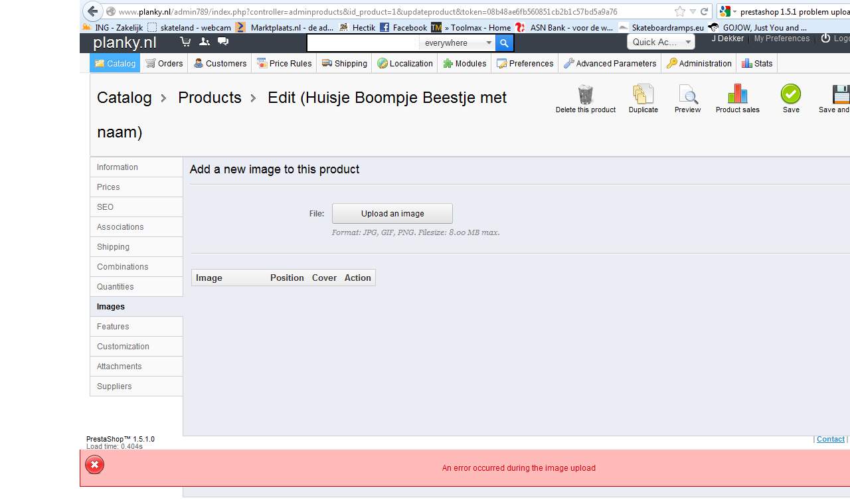Click the Delete this product trash icon
Screen dimensions: 850x504
(x=585, y=94)
